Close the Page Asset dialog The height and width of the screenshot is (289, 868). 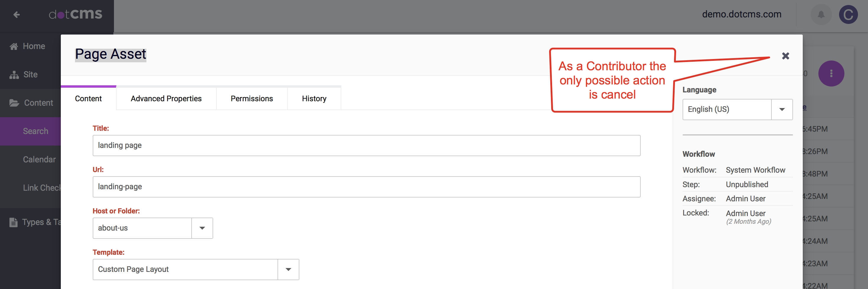point(785,56)
